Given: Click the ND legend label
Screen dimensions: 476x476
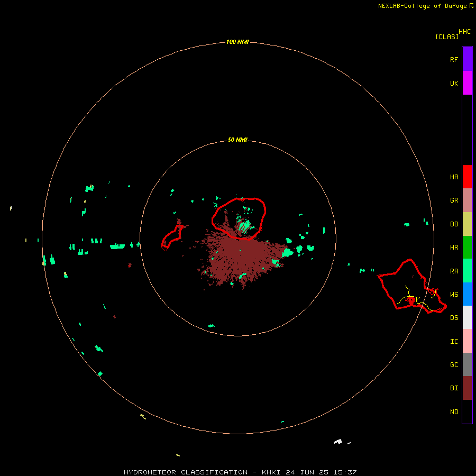Looking at the screenshot, I should tap(454, 412).
